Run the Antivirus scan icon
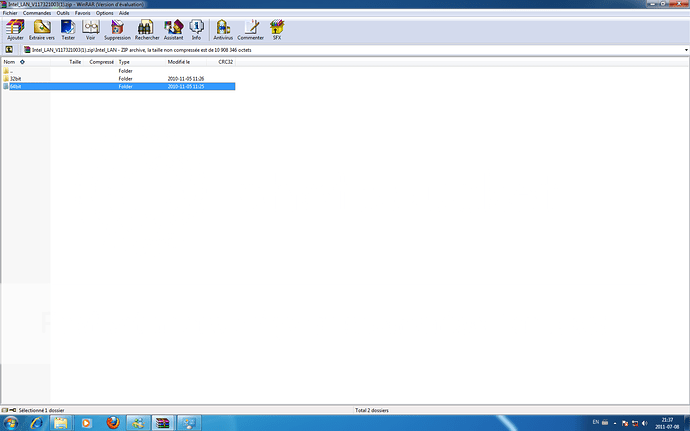690x431 pixels. (223, 29)
